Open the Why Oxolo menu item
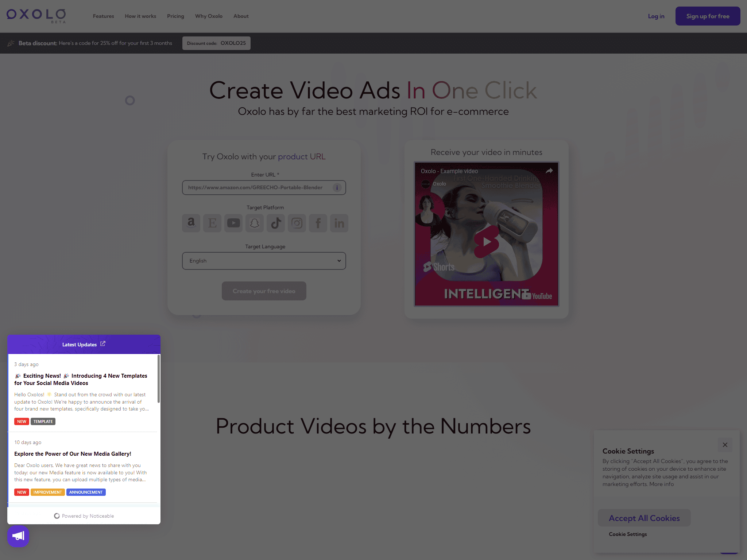Image resolution: width=747 pixels, height=560 pixels. click(209, 16)
